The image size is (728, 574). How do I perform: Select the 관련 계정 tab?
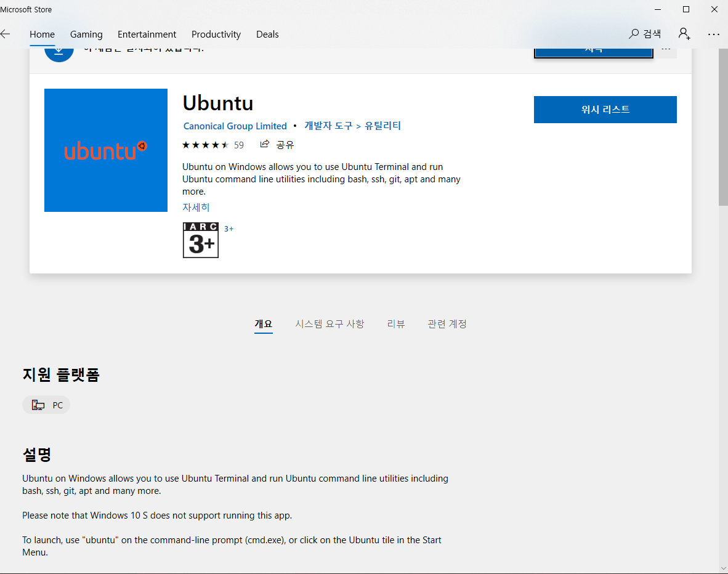click(447, 324)
